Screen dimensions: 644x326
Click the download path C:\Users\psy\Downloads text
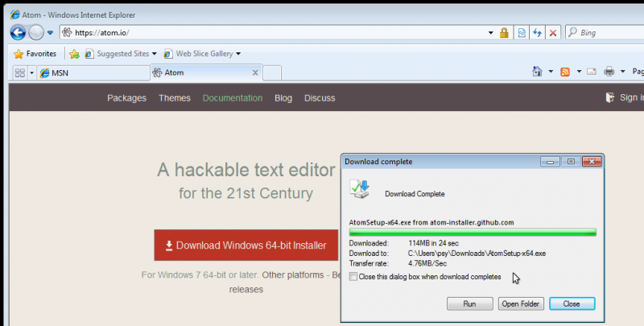tap(477, 254)
